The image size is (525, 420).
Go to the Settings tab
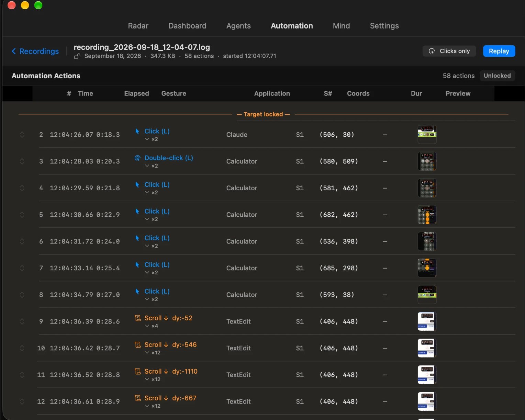(x=384, y=26)
